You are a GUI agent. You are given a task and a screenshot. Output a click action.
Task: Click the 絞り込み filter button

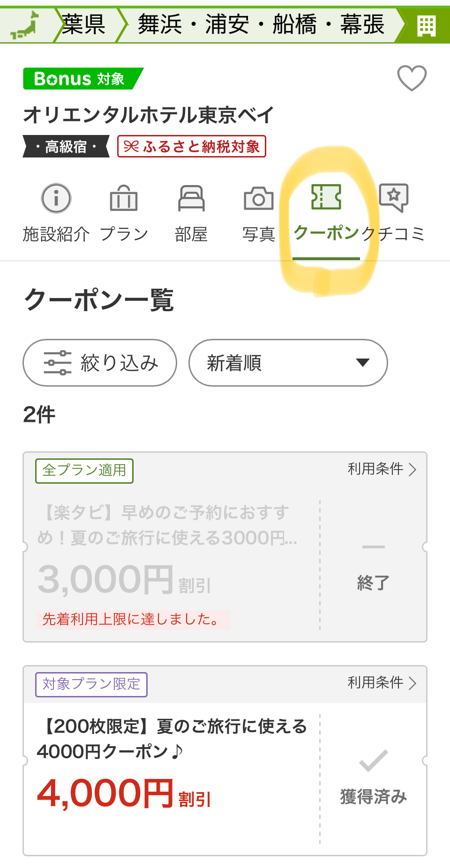pos(100,363)
